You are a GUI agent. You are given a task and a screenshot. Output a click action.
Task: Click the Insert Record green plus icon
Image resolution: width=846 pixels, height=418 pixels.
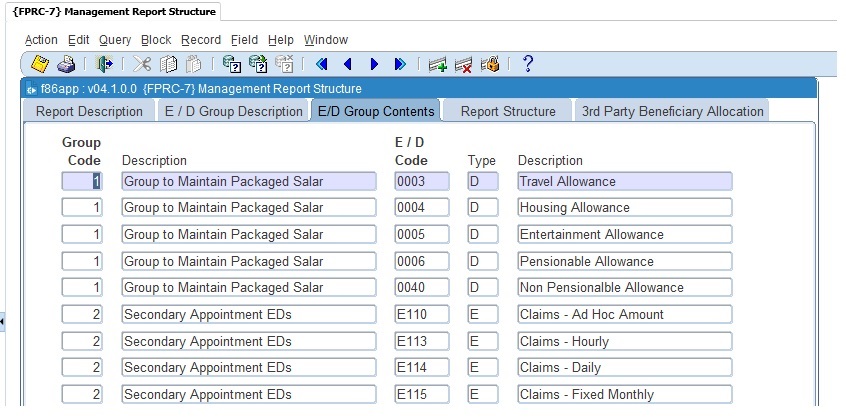437,65
